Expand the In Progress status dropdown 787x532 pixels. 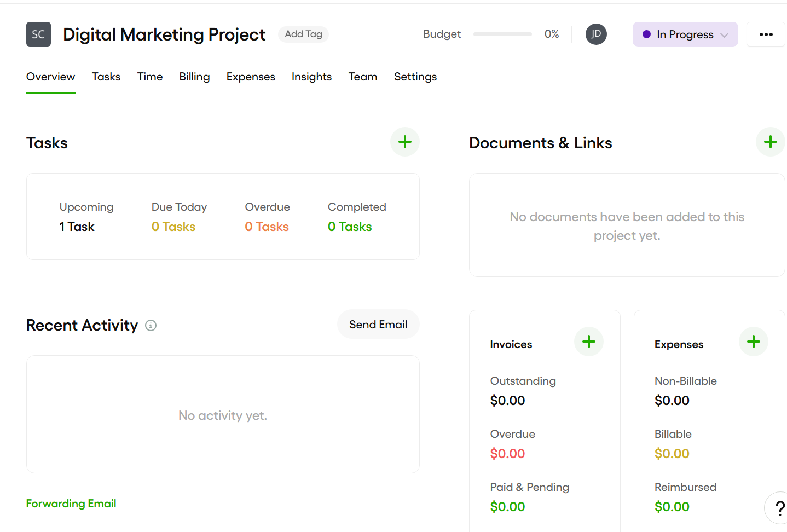(685, 34)
